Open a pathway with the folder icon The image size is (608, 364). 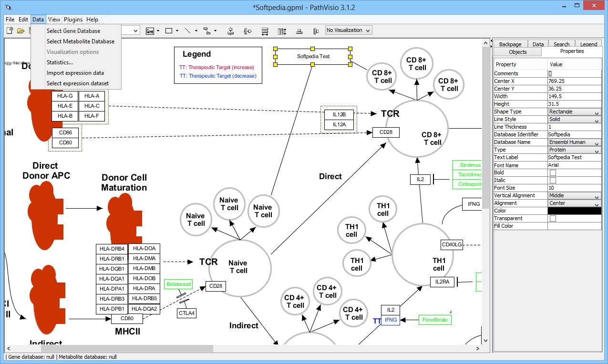[21, 31]
